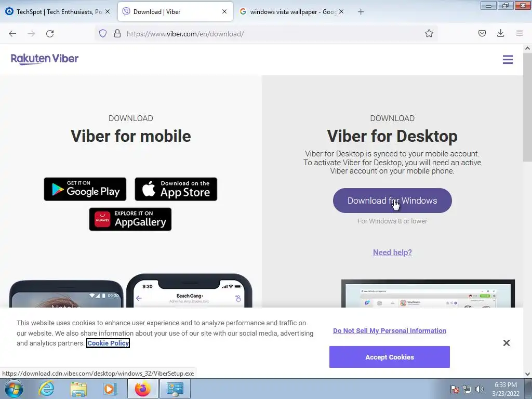The width and height of the screenshot is (532, 399).
Task: Click the vertical scrollbar thumb
Action: (527, 107)
